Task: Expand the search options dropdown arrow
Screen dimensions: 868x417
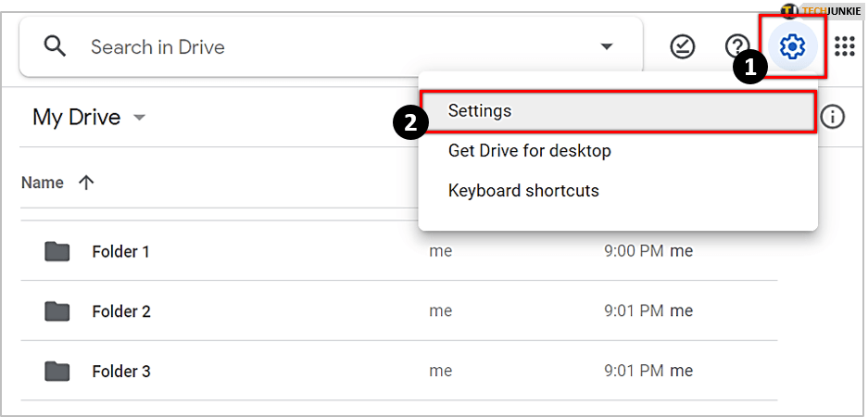Action: click(x=607, y=46)
